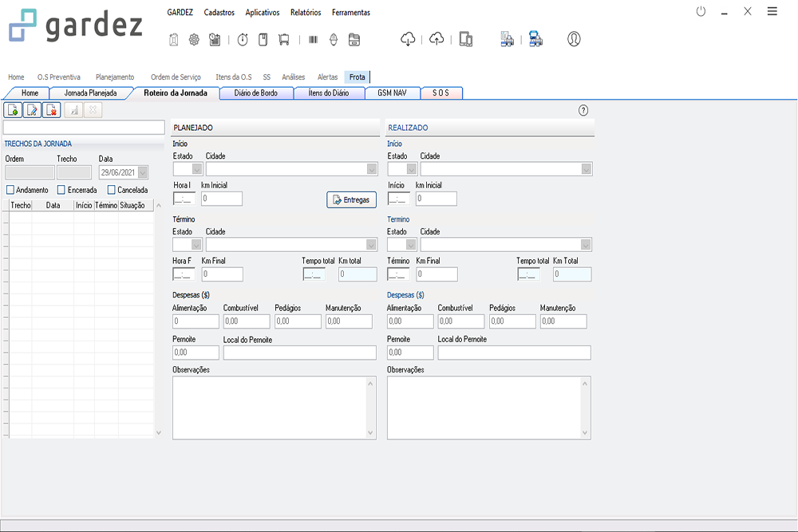798x532 pixels.
Task: Click the greyed broom clear icon
Action: pos(73,110)
